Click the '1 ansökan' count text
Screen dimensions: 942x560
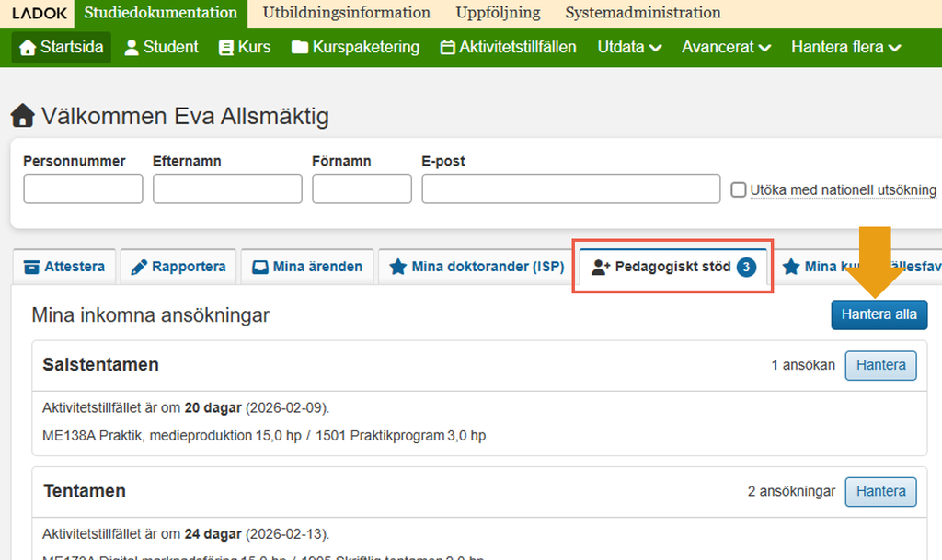tap(802, 365)
